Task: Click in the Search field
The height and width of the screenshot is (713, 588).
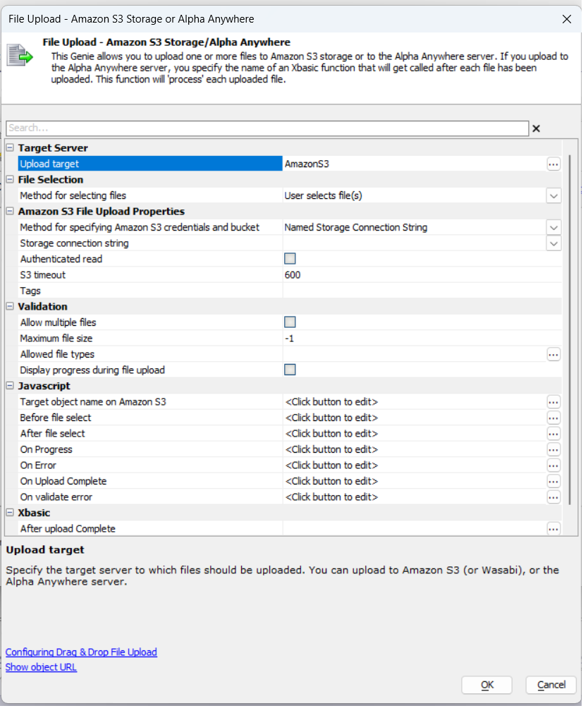Action: [267, 128]
